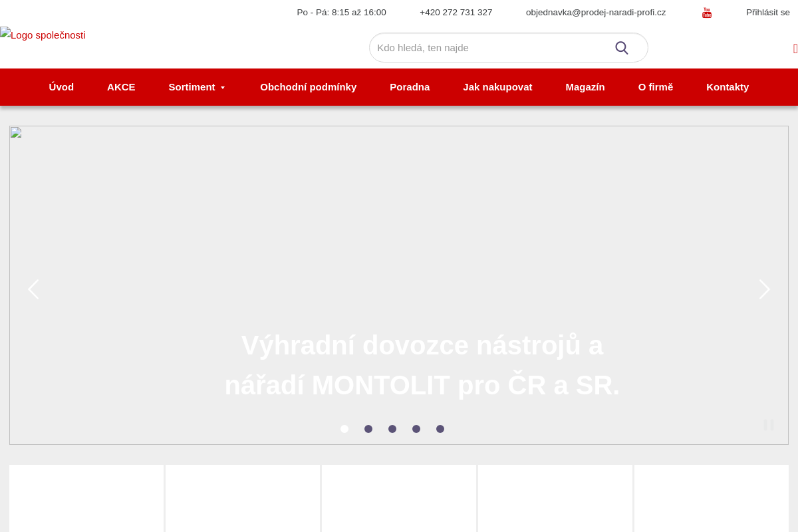
Task: Expand the Sortiment dropdown menu
Action: (x=197, y=87)
